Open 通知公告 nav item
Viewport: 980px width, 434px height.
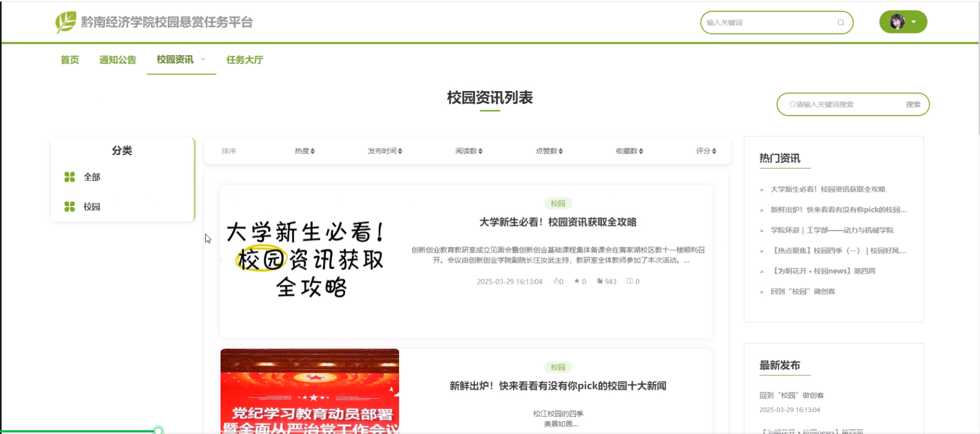118,60
